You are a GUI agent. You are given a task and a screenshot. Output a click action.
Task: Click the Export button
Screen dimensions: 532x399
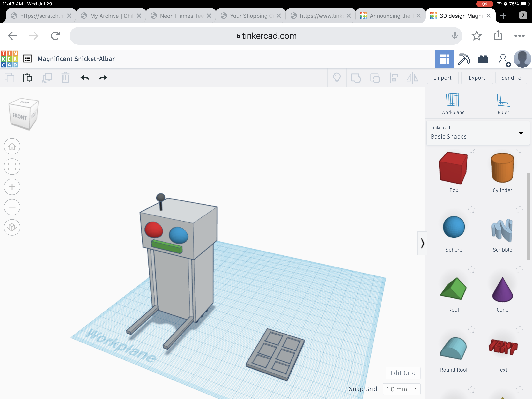[477, 78]
